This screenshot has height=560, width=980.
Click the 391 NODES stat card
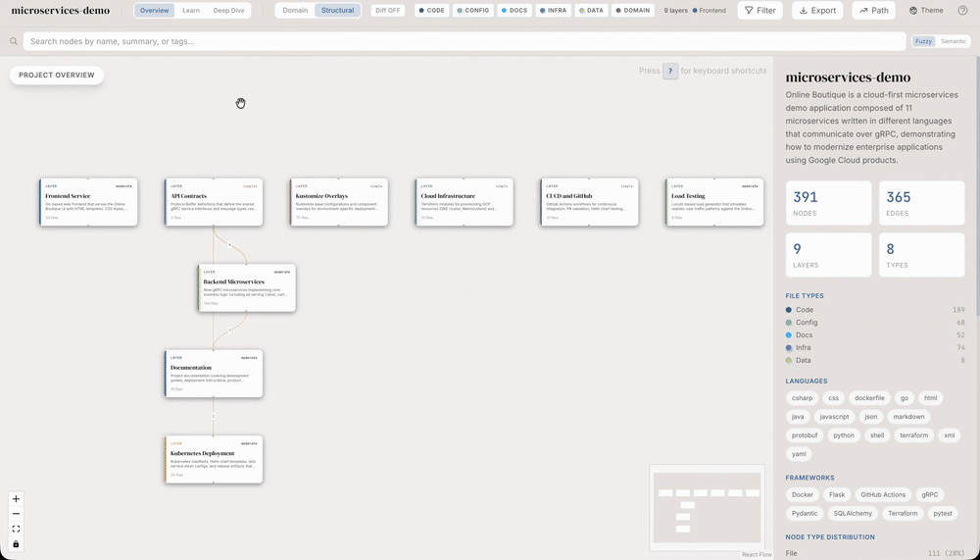(828, 203)
